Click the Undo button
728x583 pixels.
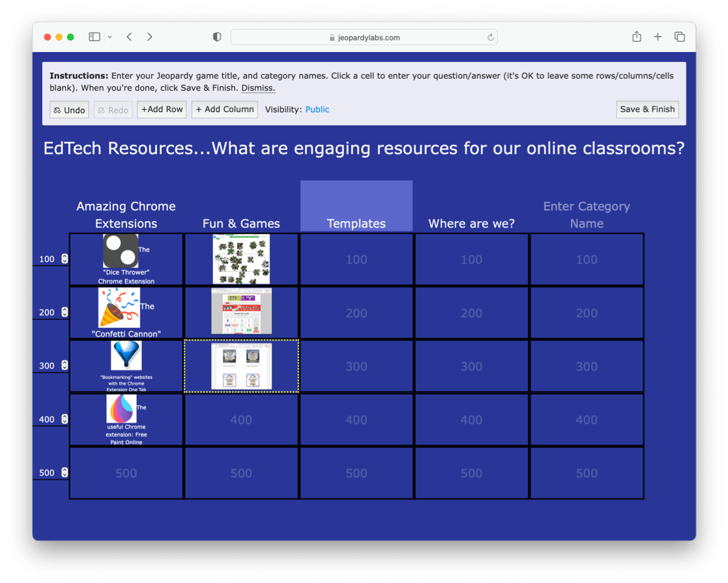click(69, 110)
